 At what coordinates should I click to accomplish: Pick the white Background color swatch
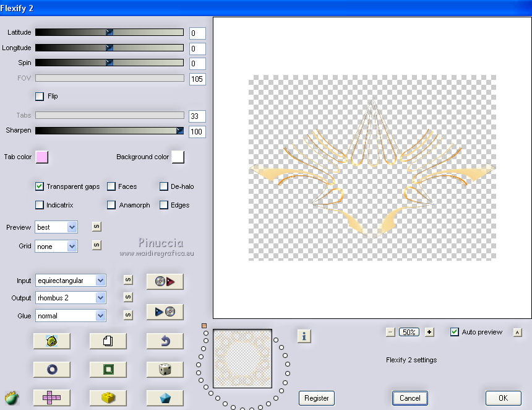tap(178, 157)
